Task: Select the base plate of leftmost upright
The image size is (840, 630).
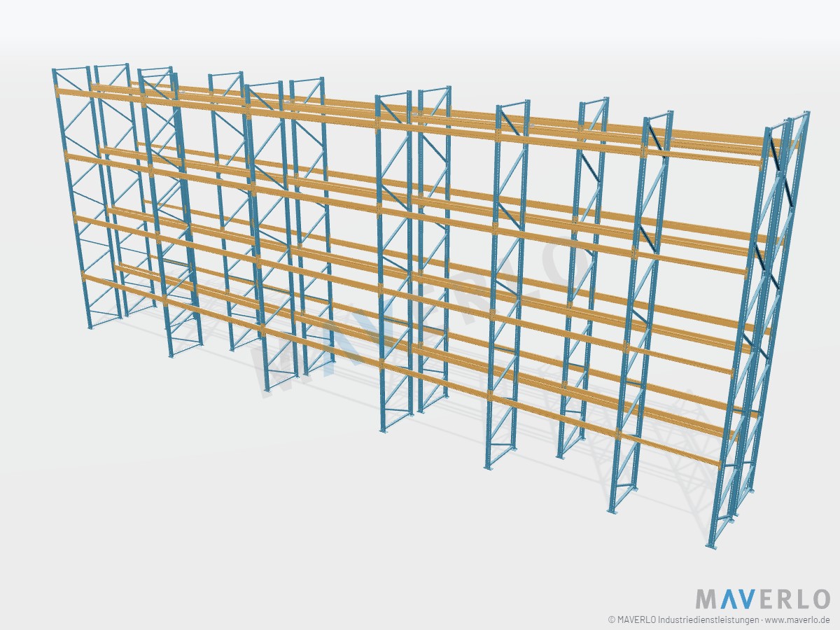Action: pos(90,327)
